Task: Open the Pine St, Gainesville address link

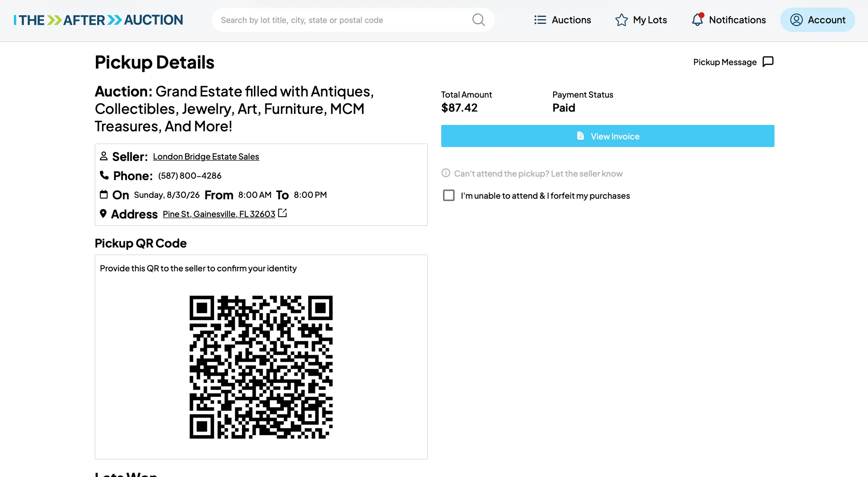Action: [x=219, y=214]
